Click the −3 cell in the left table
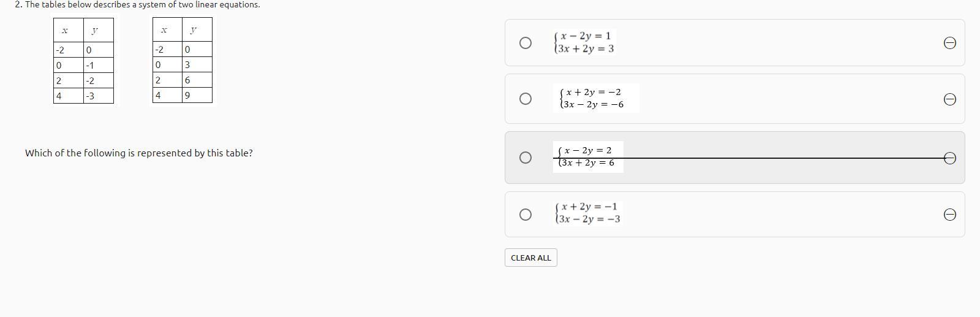Viewport: 980px width, 317px height. 98,96
